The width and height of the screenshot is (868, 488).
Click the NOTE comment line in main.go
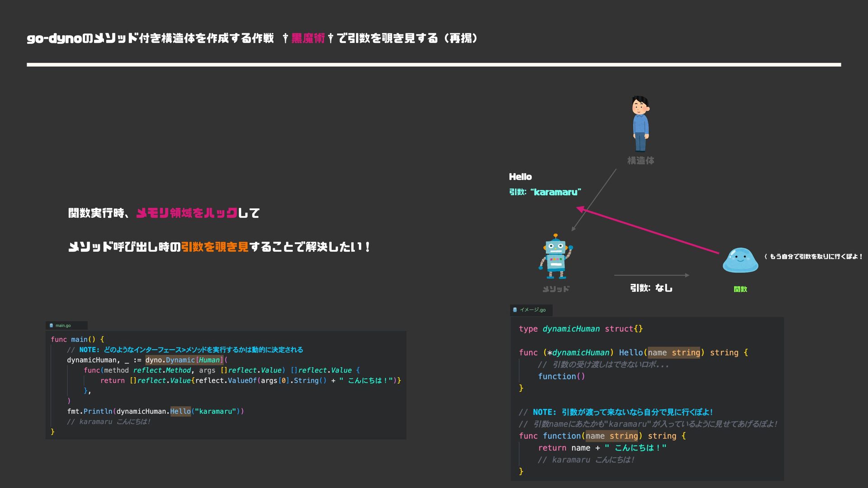185,350
